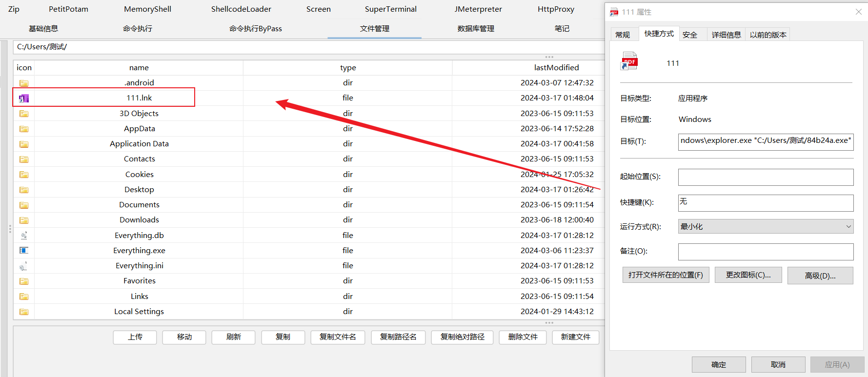This screenshot has height=377, width=868.
Task: Click the 111.lnk shortcut file icon
Action: pyautogui.click(x=24, y=99)
